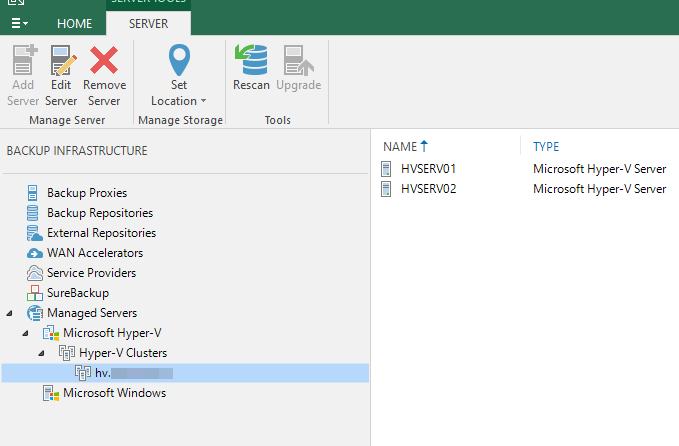
Task: Select Hyper-V Clusters label in tree
Action: pos(123,353)
